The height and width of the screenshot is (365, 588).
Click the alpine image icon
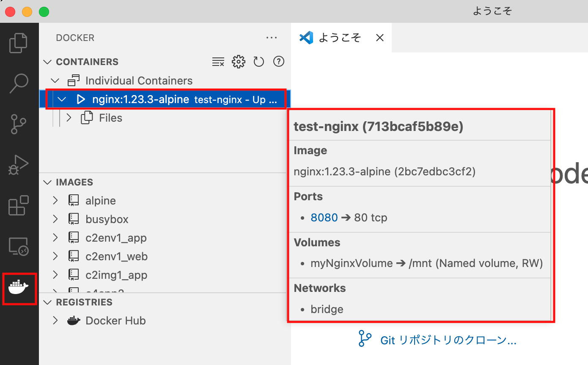pyautogui.click(x=74, y=200)
